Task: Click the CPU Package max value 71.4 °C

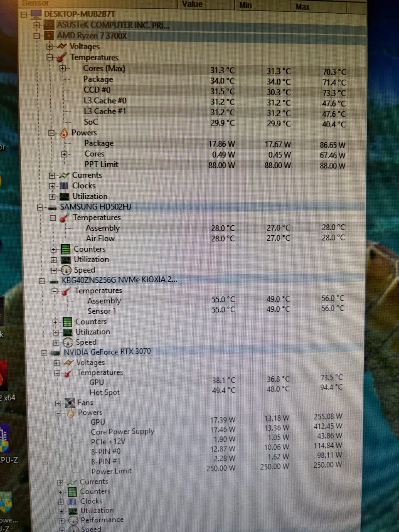Action: point(334,82)
